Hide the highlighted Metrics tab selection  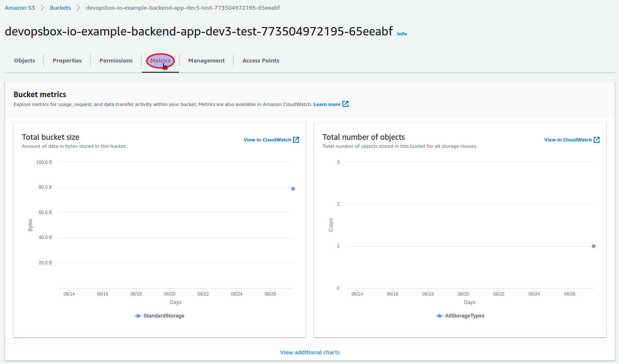click(x=160, y=60)
